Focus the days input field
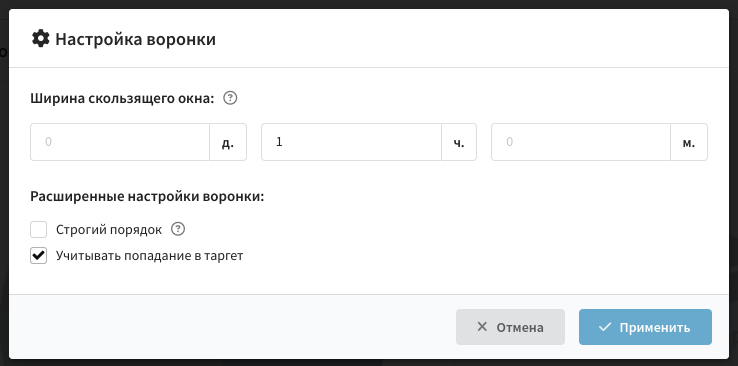Screen dimensions: 738x366 click(120, 142)
